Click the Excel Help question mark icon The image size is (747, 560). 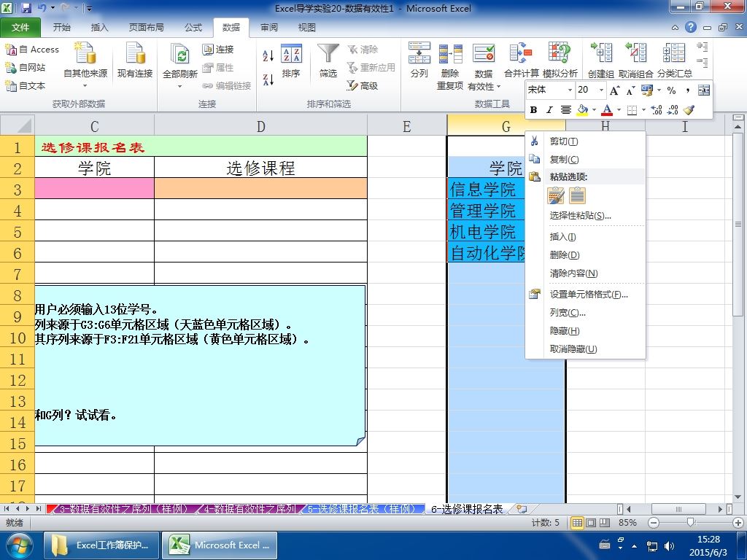tap(691, 27)
